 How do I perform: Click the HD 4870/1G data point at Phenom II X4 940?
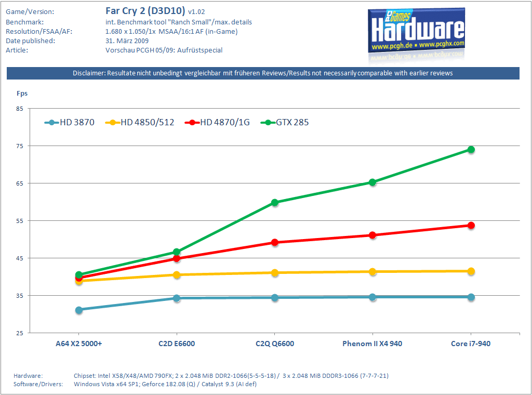[373, 235]
